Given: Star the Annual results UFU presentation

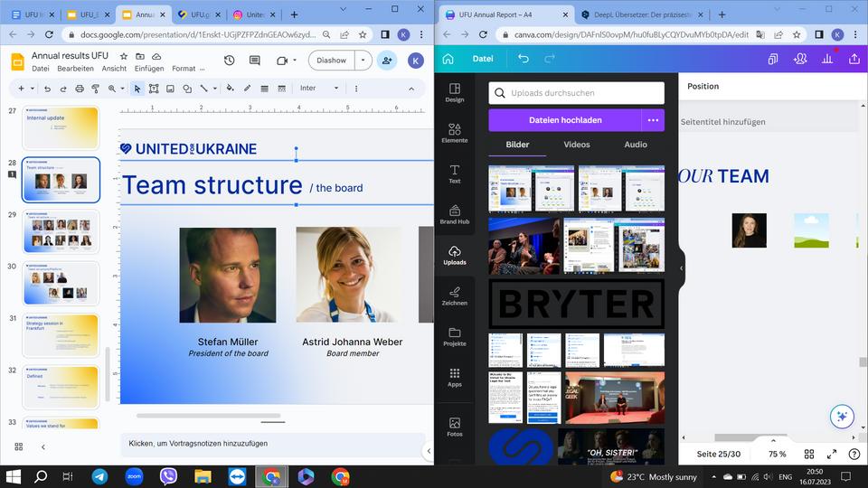Looking at the screenshot, I should click(x=124, y=56).
